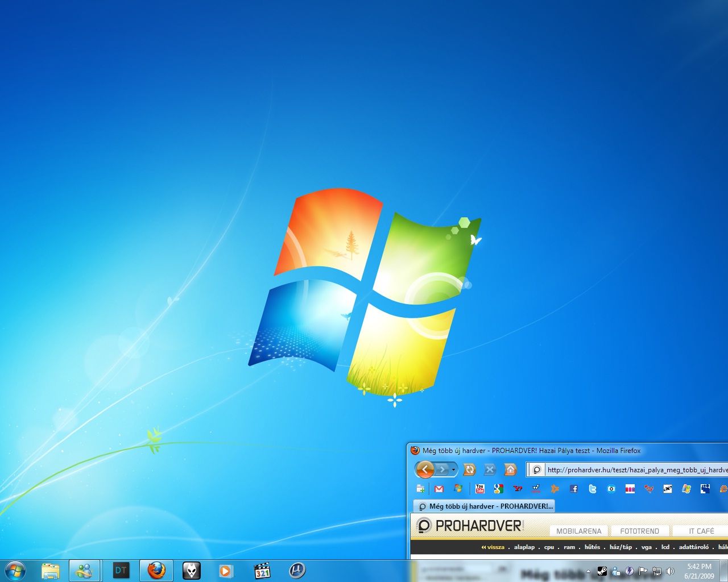Click the 'hűtés' category link

[592, 547]
